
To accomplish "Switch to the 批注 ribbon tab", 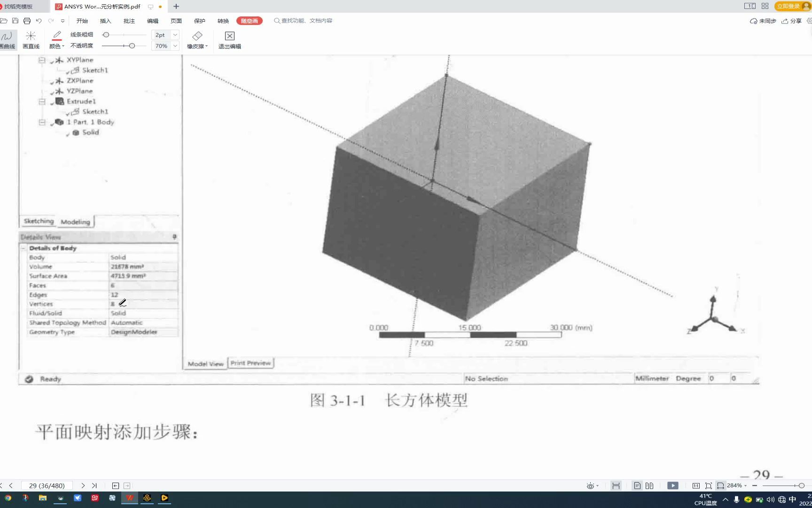I will 129,21.
